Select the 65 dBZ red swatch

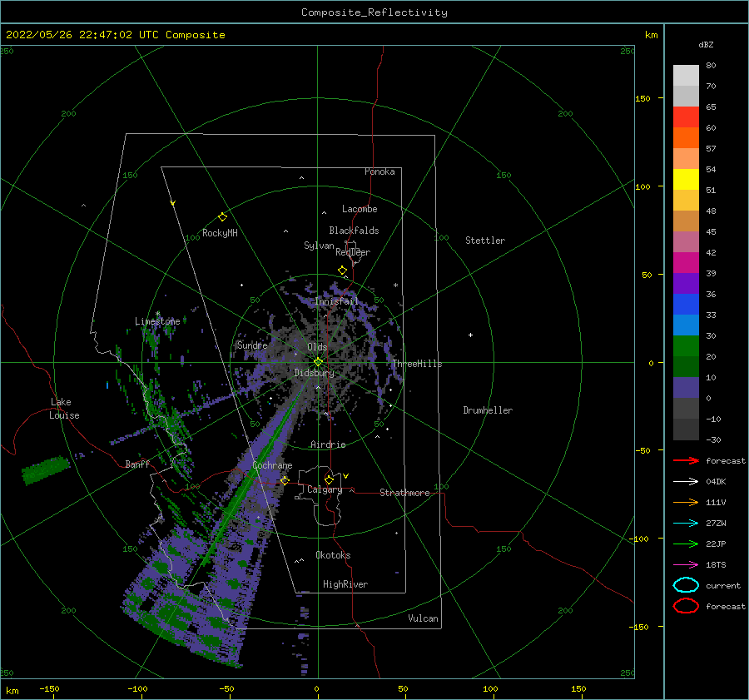(x=686, y=117)
